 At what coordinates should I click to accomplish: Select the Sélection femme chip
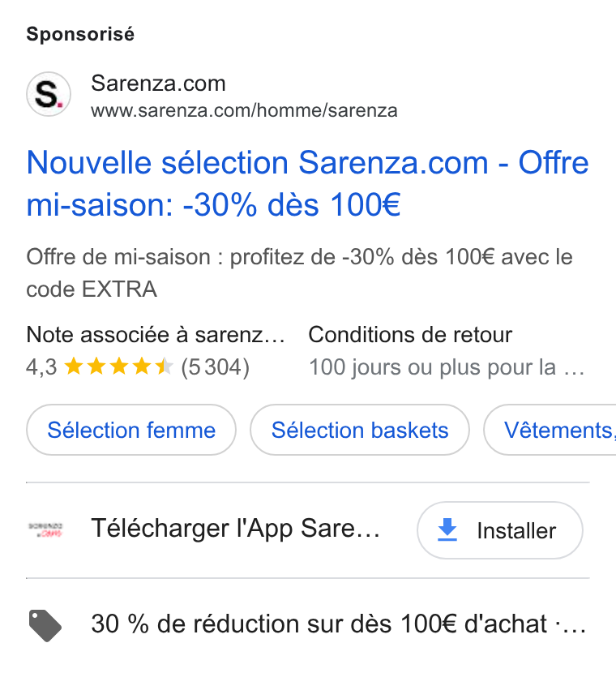131,430
